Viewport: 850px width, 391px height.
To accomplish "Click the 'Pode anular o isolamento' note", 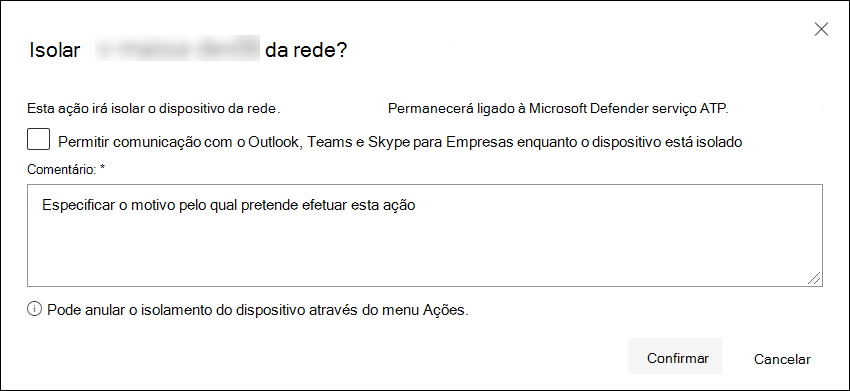I will pyautogui.click(x=257, y=310).
